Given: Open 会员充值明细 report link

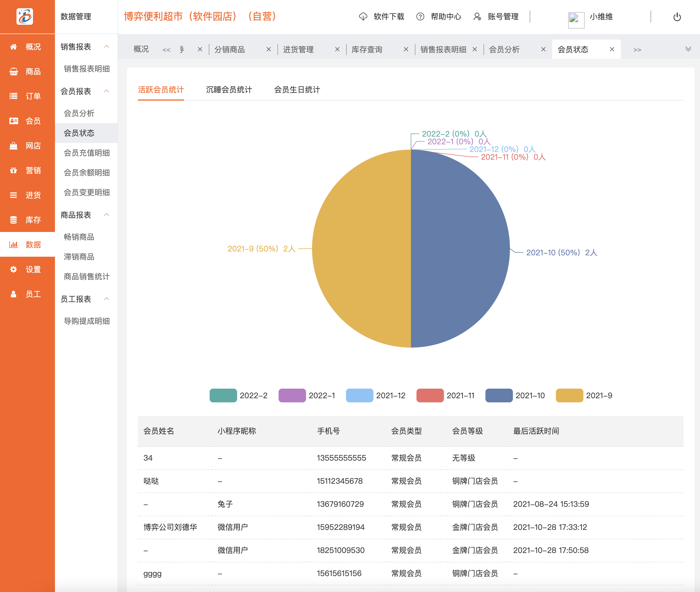Looking at the screenshot, I should click(87, 153).
